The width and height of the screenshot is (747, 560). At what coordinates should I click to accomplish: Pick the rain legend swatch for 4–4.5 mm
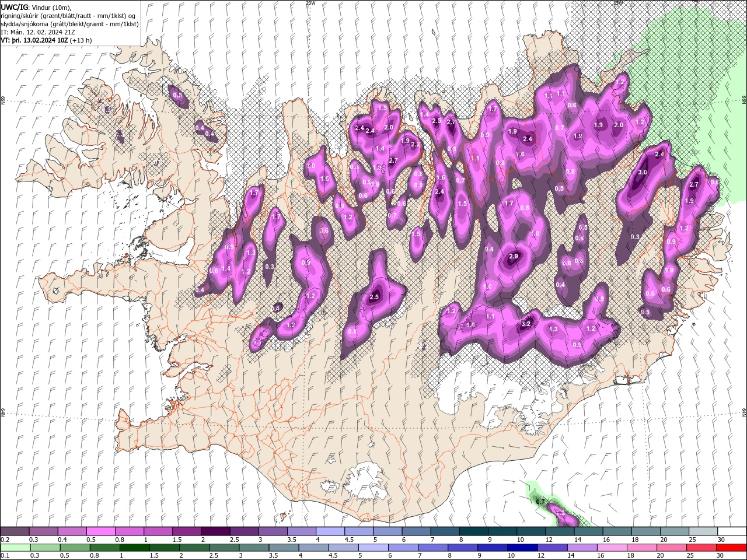tap(314, 548)
